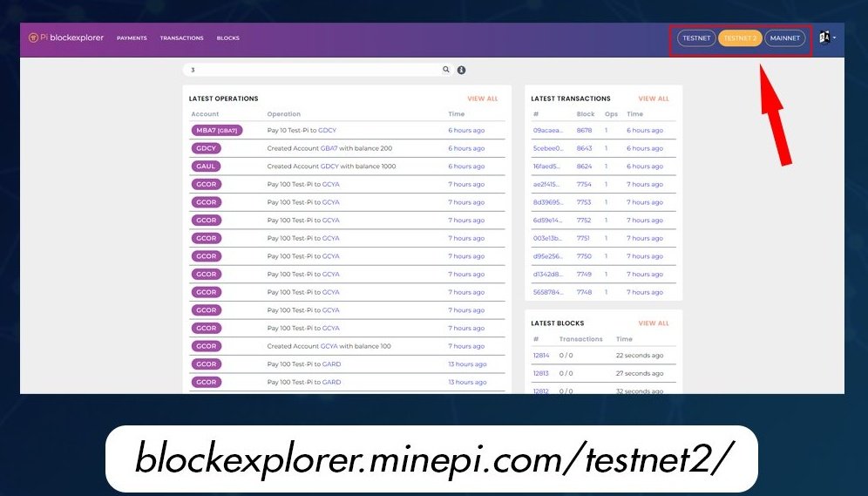The height and width of the screenshot is (496, 868).
Task: Click 'Created Account GBA7 with balance 200' text
Action: pyautogui.click(x=329, y=148)
